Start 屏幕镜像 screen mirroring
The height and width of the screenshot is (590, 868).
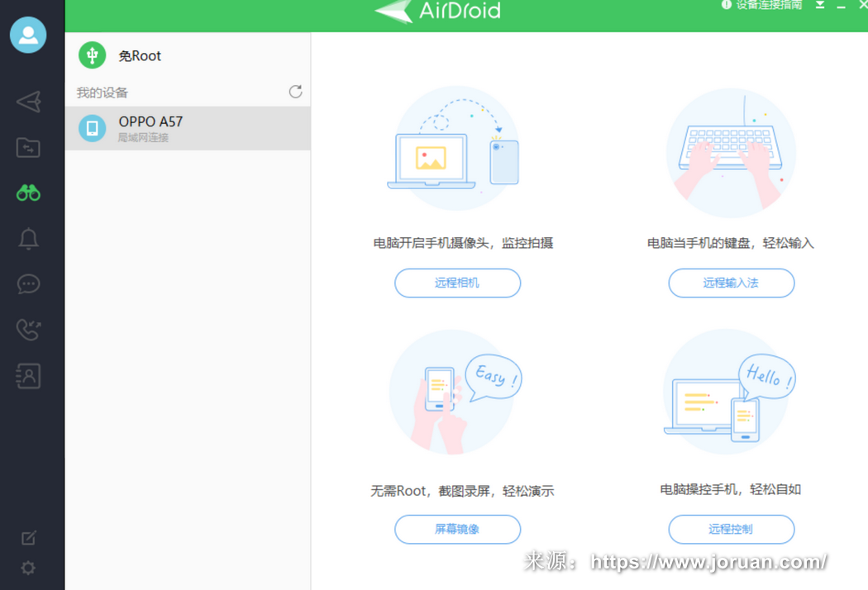coord(457,529)
